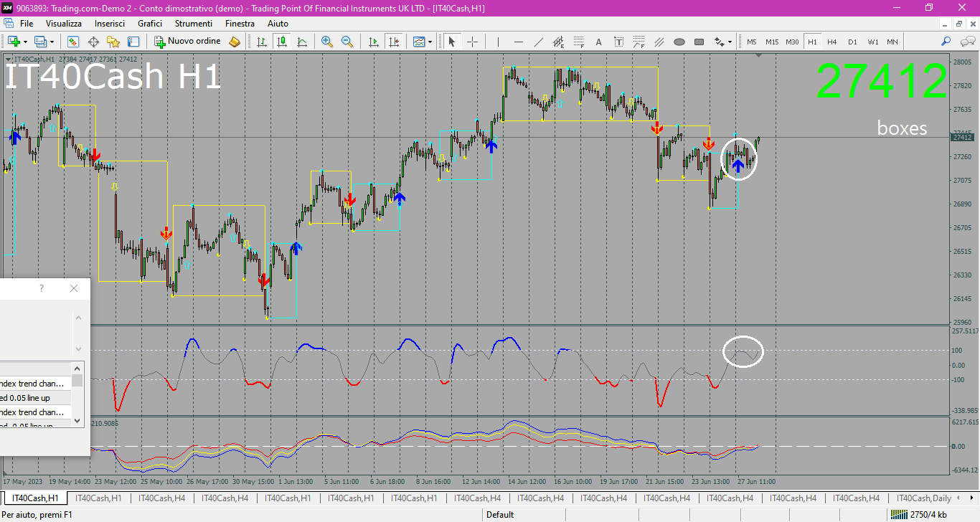Select the crosshair tool
This screenshot has width=980, height=522.
point(472,42)
